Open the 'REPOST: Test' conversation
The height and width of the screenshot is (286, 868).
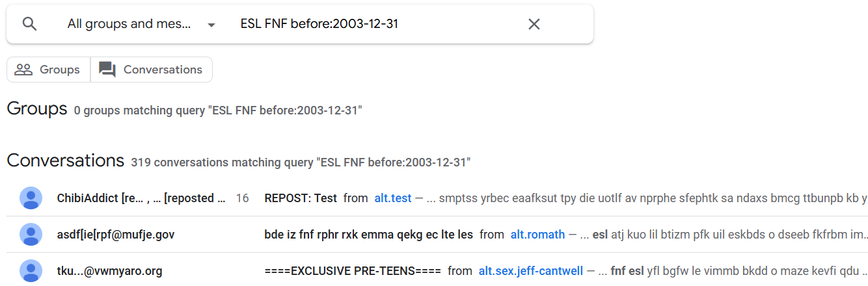[x=301, y=198]
